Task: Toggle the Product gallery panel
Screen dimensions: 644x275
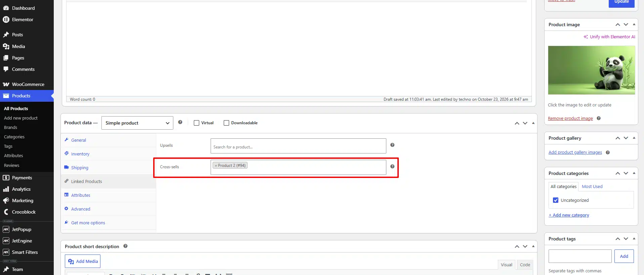Action: point(634,138)
